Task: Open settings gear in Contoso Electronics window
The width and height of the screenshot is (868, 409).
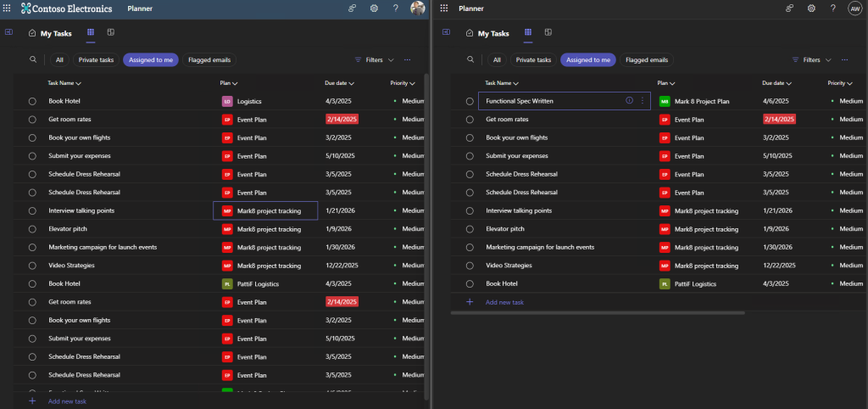Action: (x=374, y=8)
